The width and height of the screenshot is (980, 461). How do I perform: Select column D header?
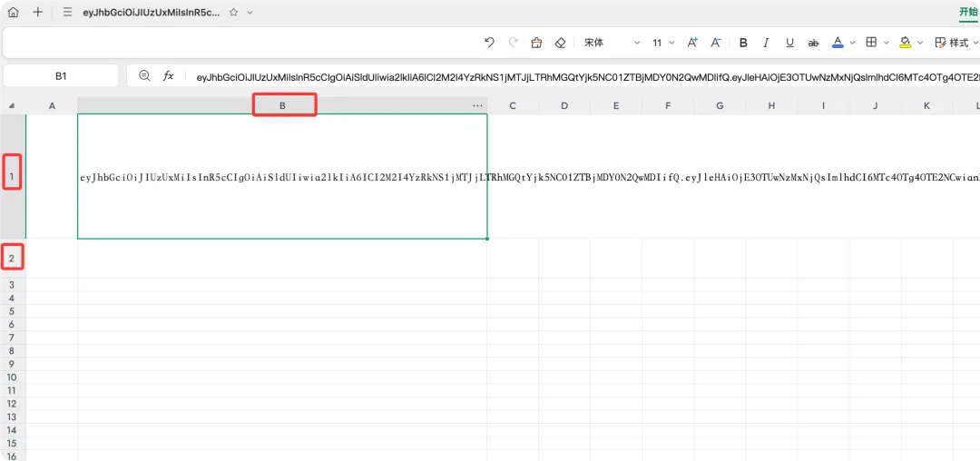(564, 106)
